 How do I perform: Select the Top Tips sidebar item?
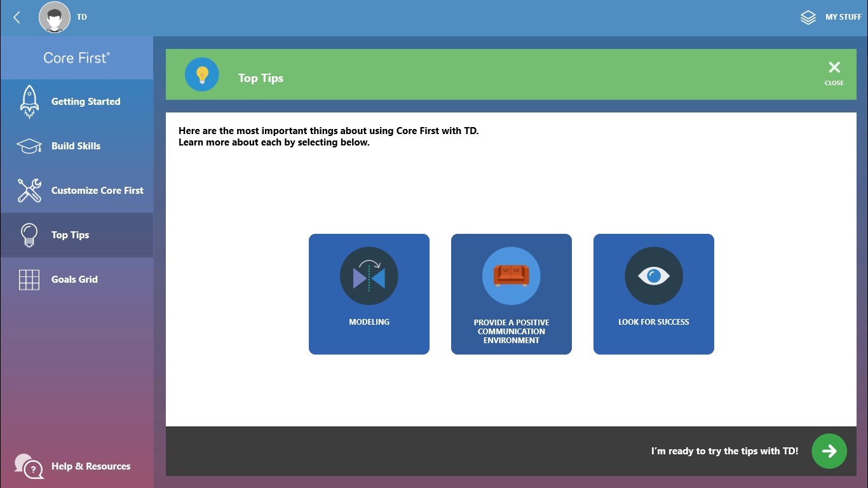coord(77,235)
